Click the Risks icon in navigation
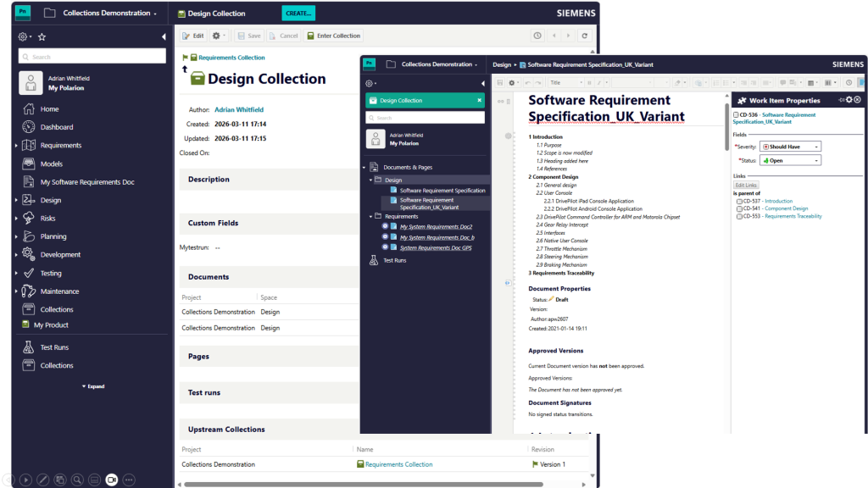Image resolution: width=868 pixels, height=488 pixels. click(x=29, y=219)
